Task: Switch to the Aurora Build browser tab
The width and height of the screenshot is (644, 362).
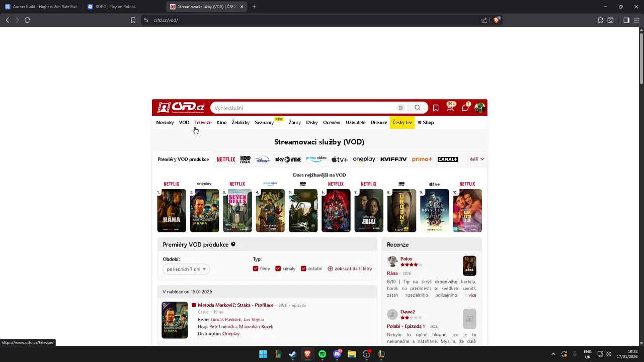Action: tap(42, 7)
